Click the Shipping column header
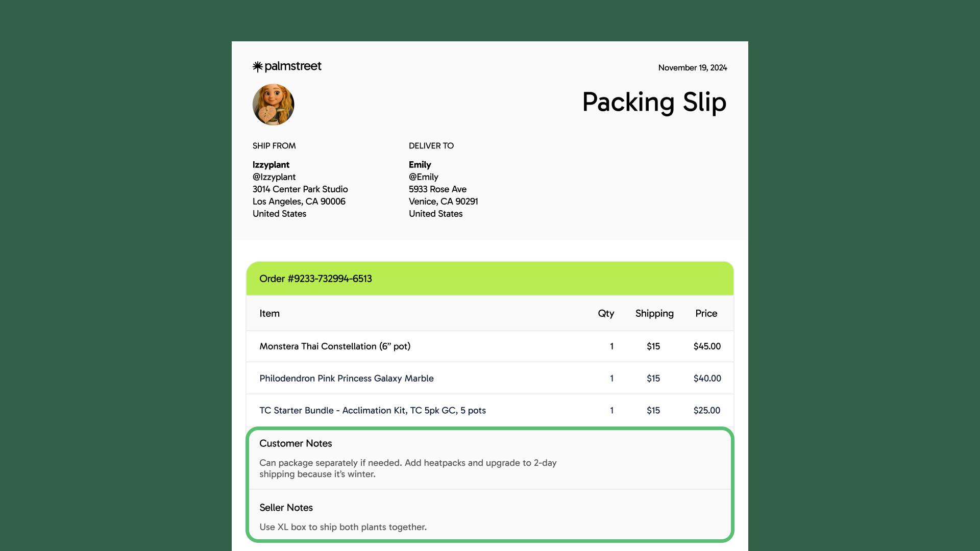This screenshot has width=980, height=551. click(654, 314)
